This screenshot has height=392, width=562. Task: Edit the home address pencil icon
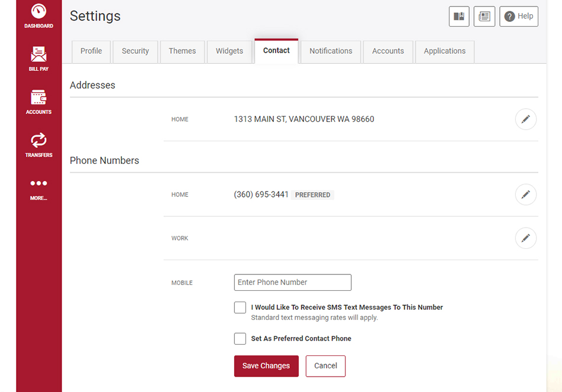525,119
